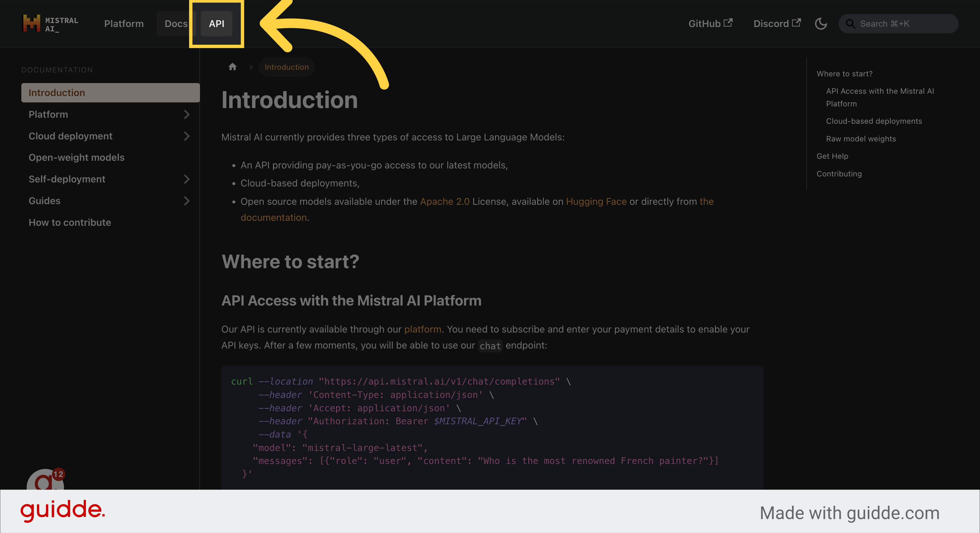Visit the Hugging Face link
The height and width of the screenshot is (533, 980).
click(596, 201)
